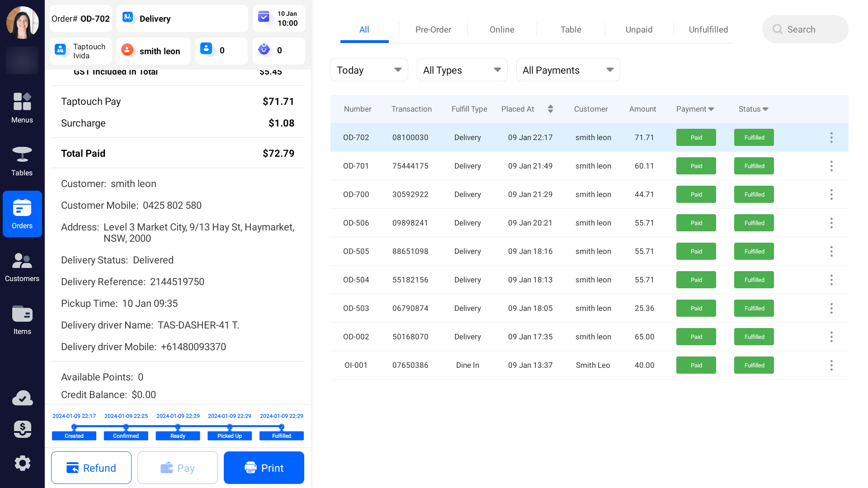Click the Total Paid $72.79 line
The image size is (868, 488).
click(178, 153)
